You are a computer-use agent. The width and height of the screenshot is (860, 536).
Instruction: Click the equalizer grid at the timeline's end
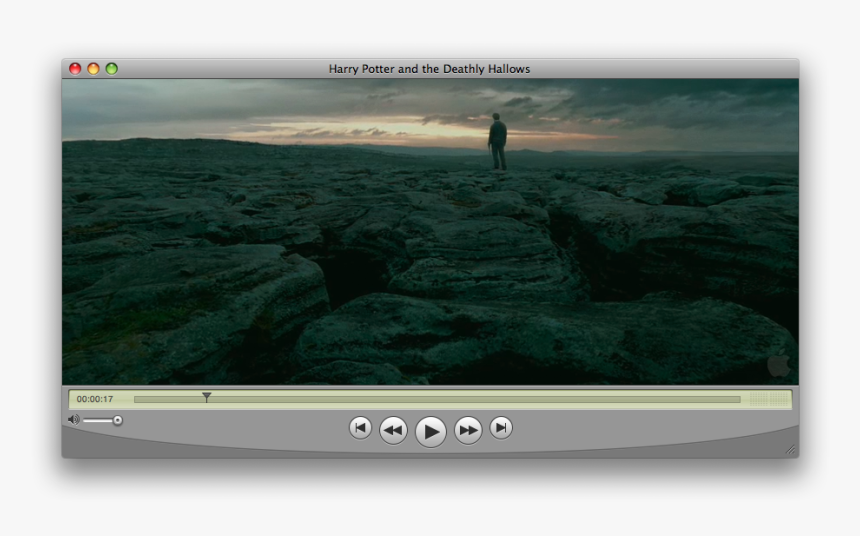768,399
